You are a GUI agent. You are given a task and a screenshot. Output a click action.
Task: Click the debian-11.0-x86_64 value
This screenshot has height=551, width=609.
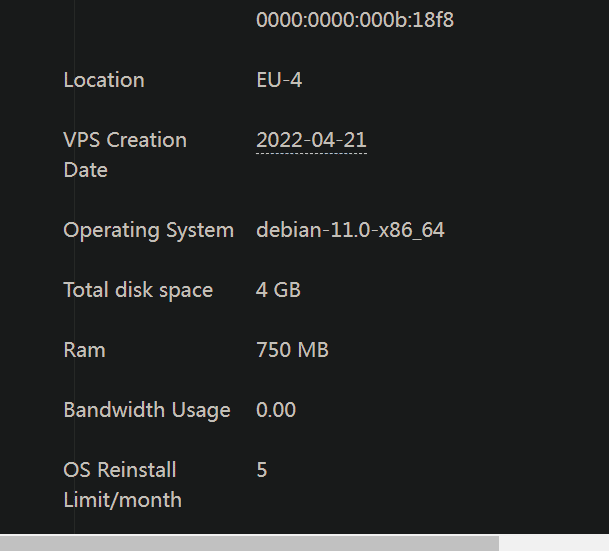(x=350, y=230)
